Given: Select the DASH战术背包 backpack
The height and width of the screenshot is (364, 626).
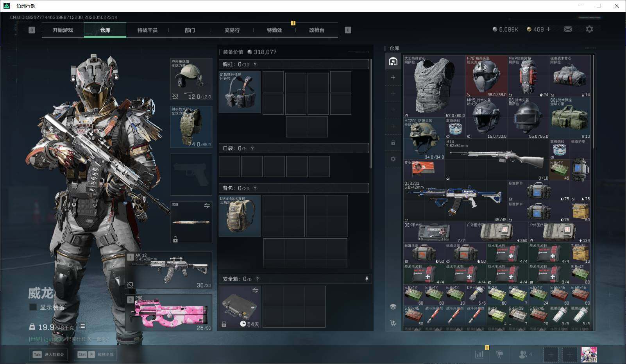Looking at the screenshot, I should pos(240,216).
